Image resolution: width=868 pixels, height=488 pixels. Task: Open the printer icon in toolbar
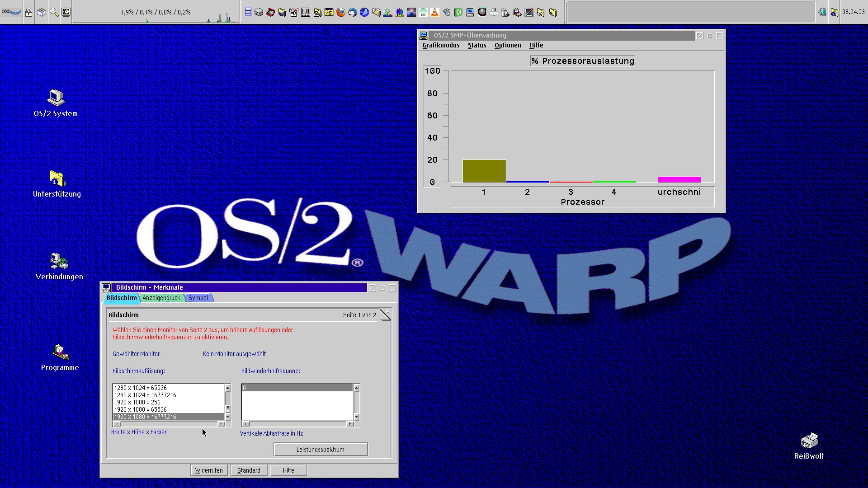click(x=494, y=12)
